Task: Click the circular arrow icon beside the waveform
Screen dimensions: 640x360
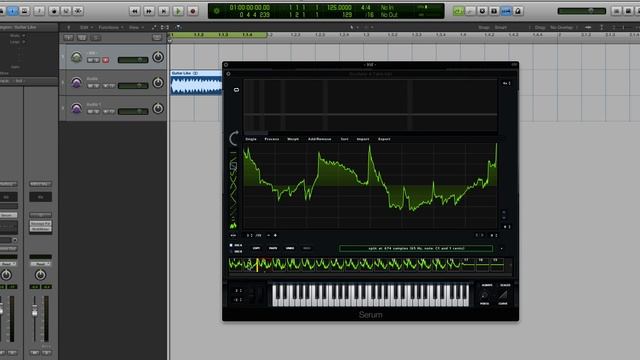Action: click(x=234, y=138)
